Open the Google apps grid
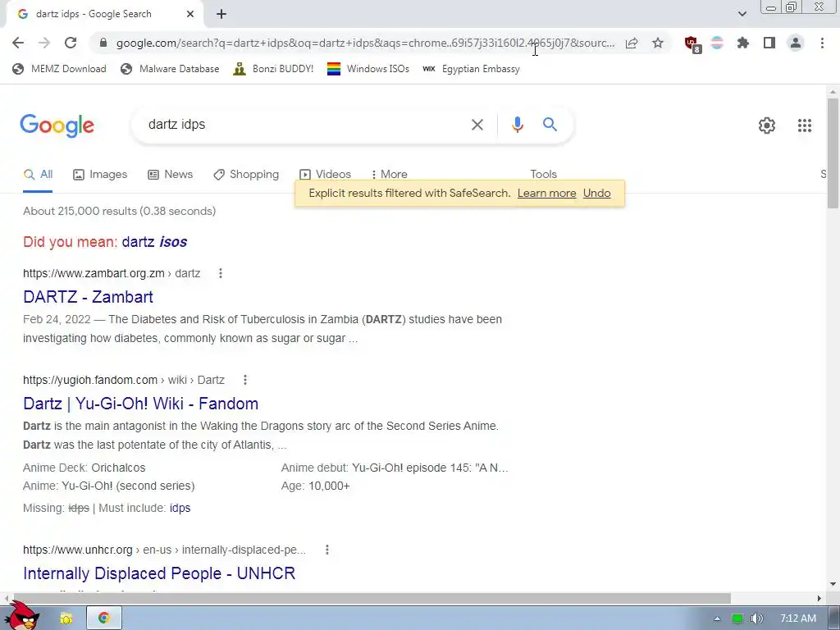 [x=804, y=126]
